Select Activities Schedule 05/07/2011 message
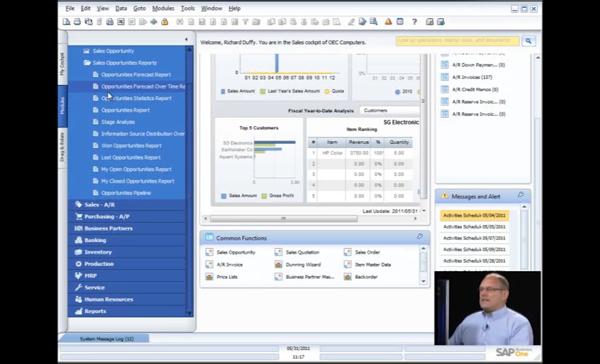This screenshot has width=600, height=364. pyautogui.click(x=474, y=238)
